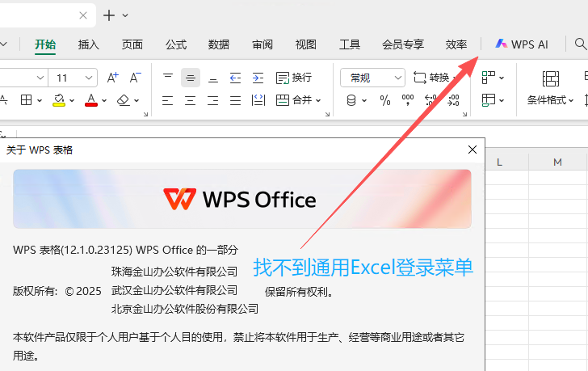Center text horizontally

[x=190, y=100]
